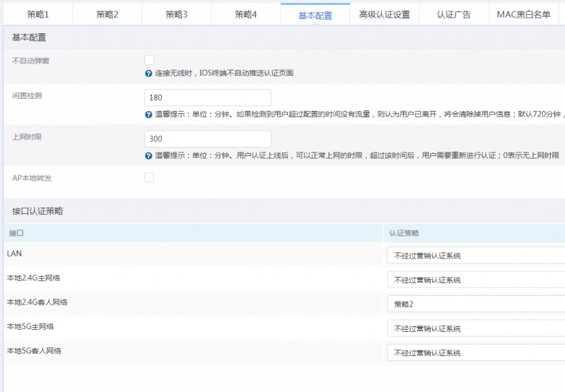The width and height of the screenshot is (565, 392).
Task: Click help icon below 闲置检测 field
Action: pos(148,114)
